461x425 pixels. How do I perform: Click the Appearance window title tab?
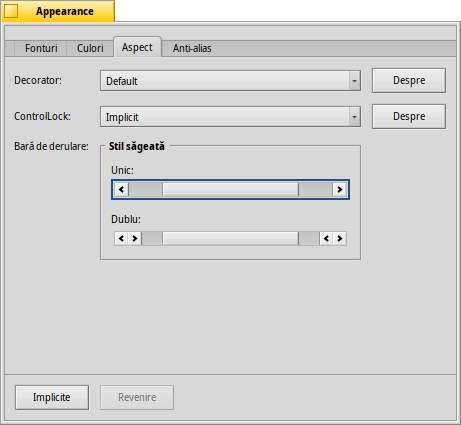[x=58, y=11]
